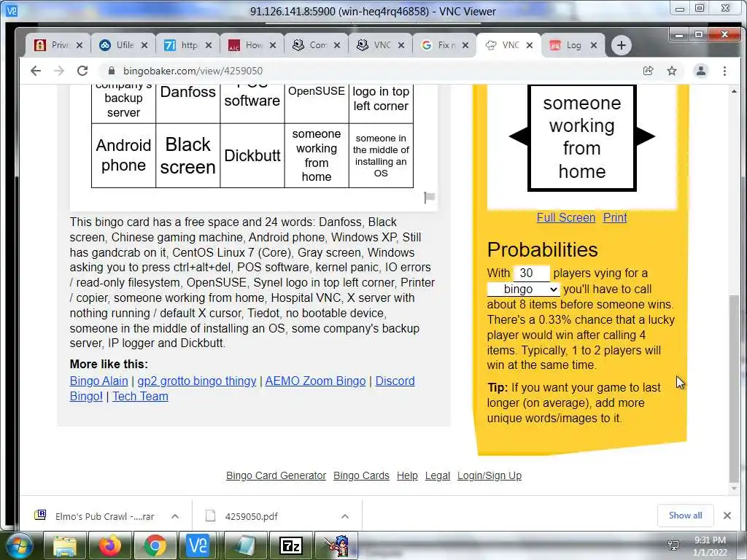Reload the bingobaker page
Viewport: 747px width, 560px height.
(x=82, y=71)
